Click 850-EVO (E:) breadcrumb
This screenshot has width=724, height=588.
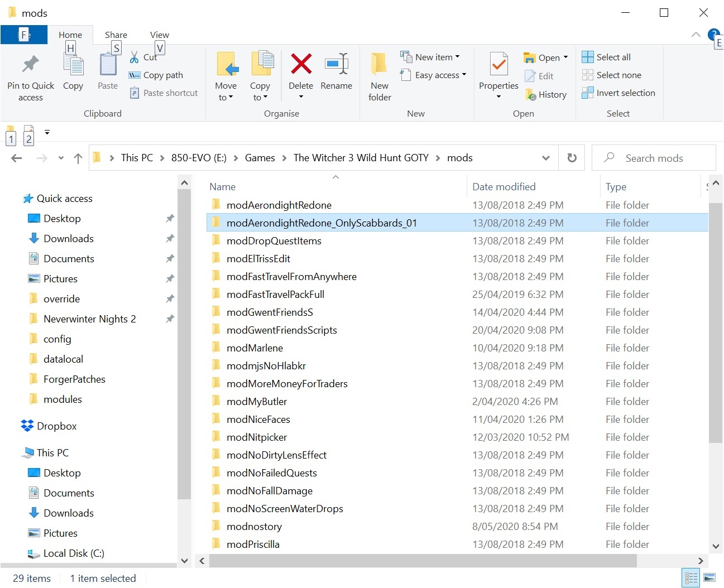[x=199, y=158]
